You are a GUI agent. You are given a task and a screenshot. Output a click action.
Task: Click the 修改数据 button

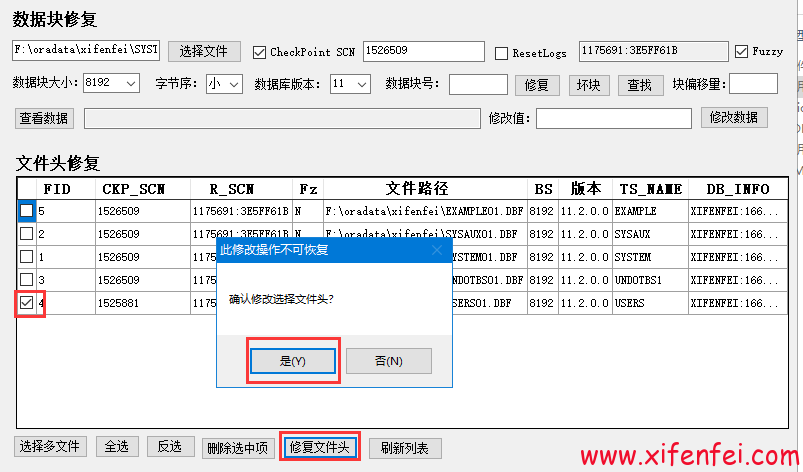[734, 117]
